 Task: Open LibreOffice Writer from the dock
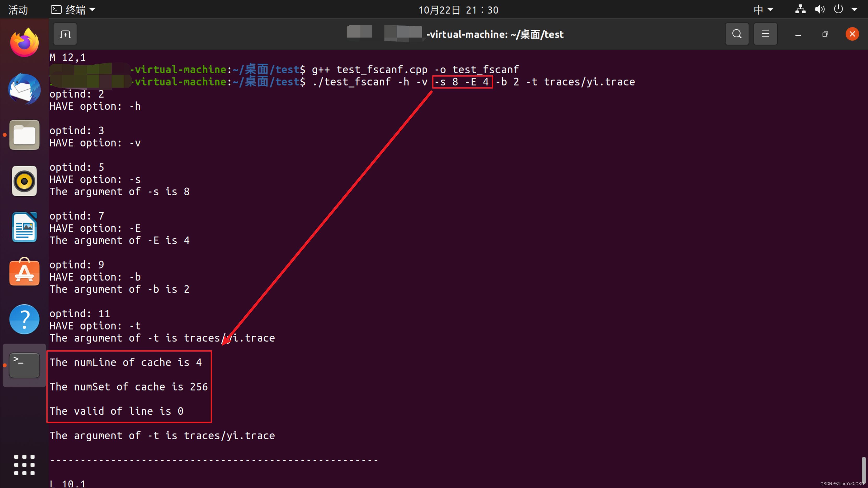pos(24,227)
